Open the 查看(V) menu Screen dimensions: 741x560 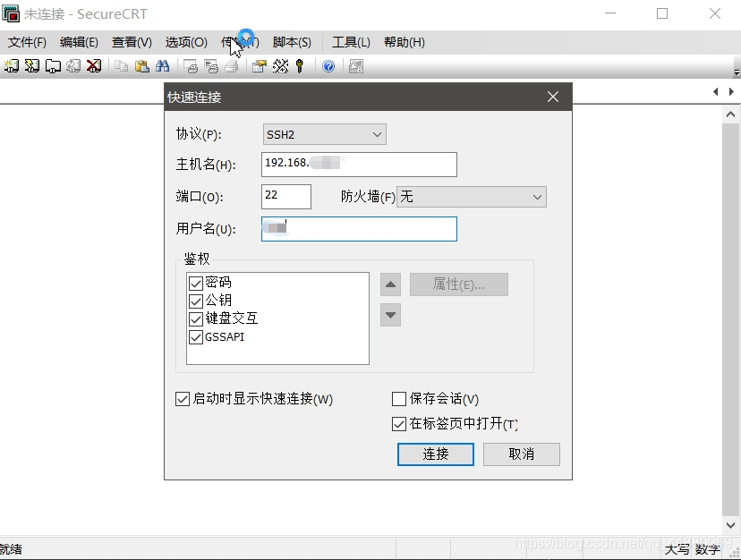(132, 43)
